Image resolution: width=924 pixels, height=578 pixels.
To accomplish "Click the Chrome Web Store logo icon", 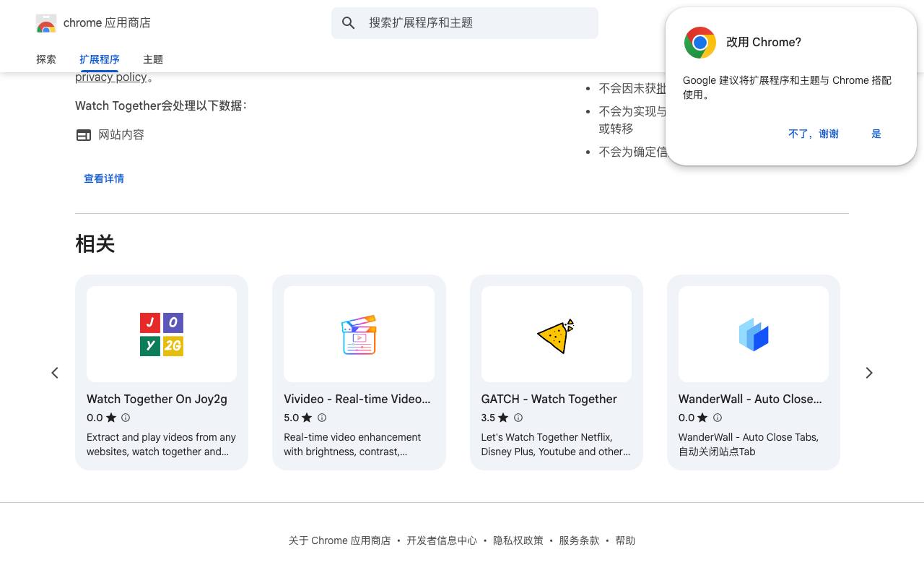I will point(46,23).
